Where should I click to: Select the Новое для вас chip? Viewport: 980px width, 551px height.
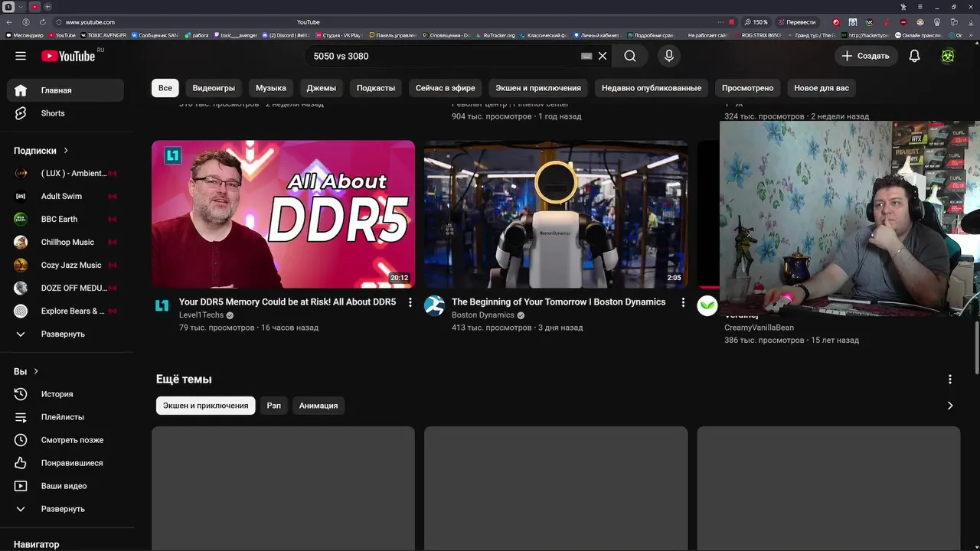[822, 88]
